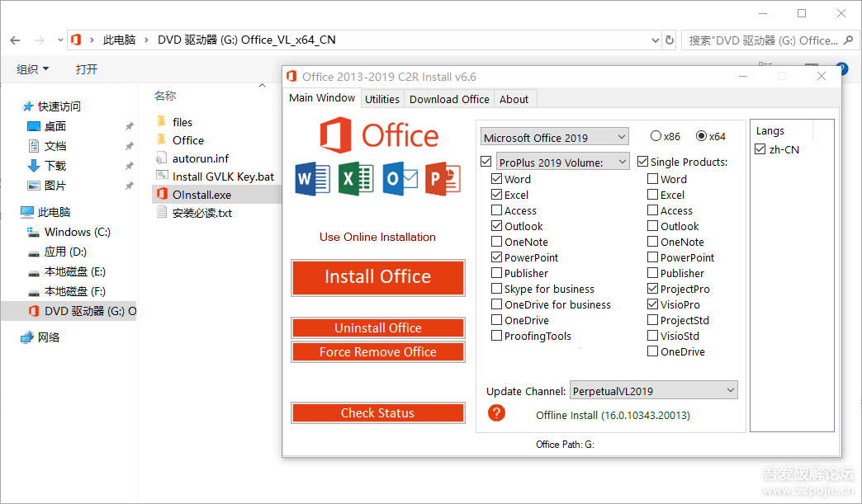Click 名称 column header
Viewport: 862px width, 504px height.
pos(165,96)
